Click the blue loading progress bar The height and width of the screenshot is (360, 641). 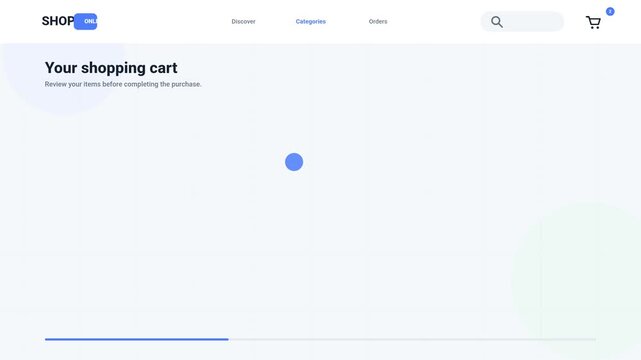[x=137, y=339]
